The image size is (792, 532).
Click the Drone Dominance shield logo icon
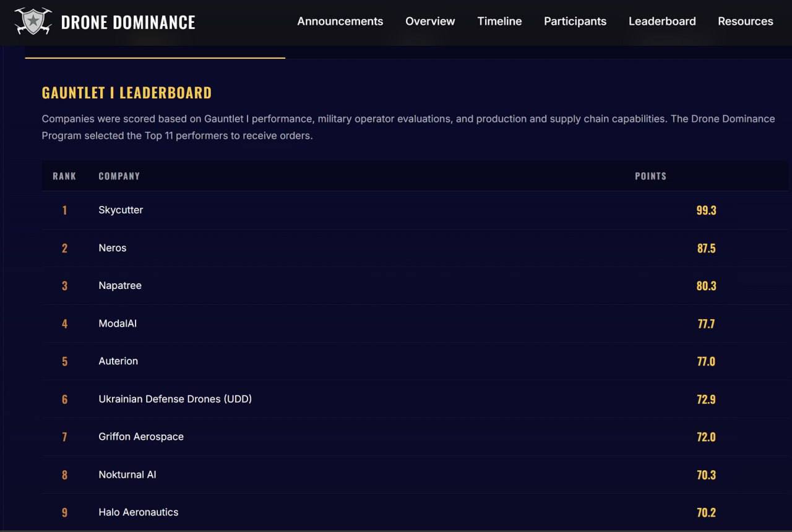(33, 22)
